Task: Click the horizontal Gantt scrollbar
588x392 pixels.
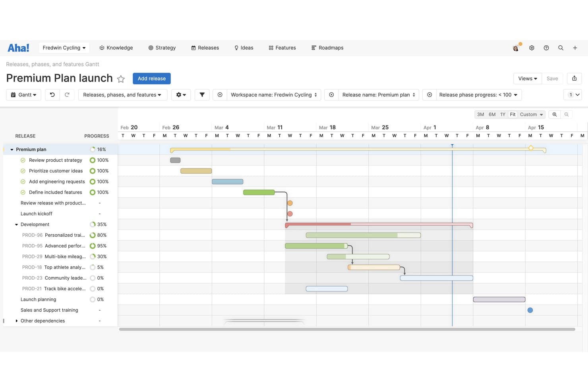Action: (x=347, y=329)
